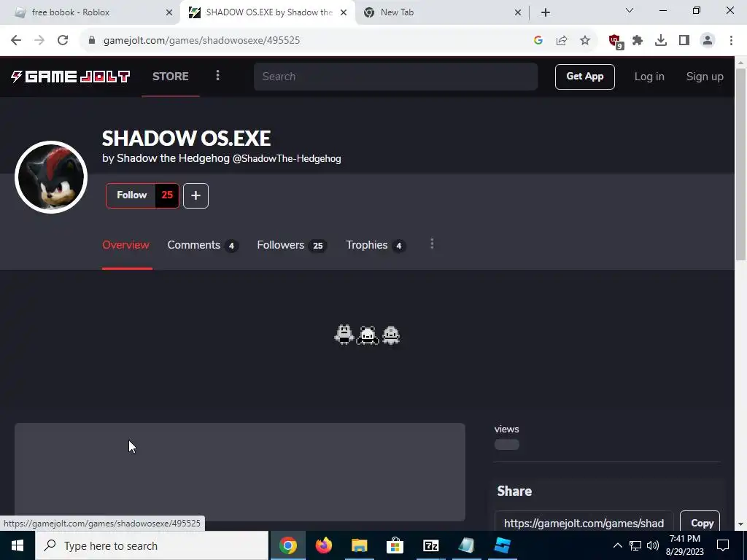
Task: Open the Sign up link
Action: click(705, 76)
